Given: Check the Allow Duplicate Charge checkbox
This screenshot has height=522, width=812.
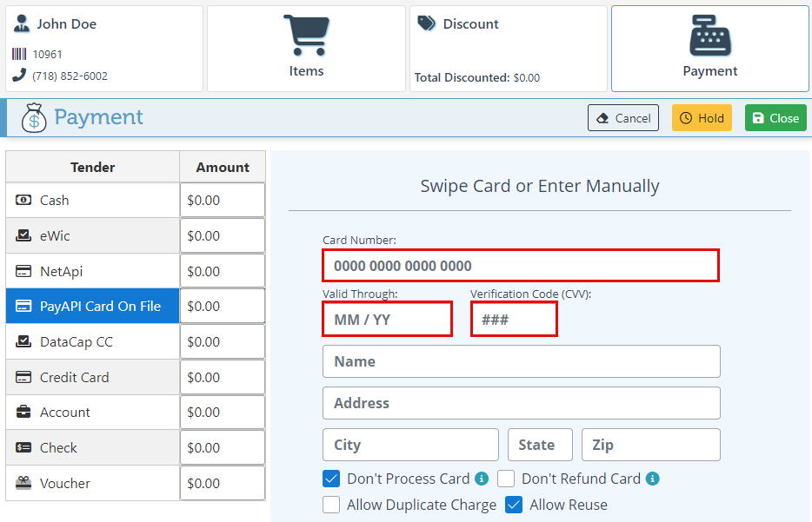Looking at the screenshot, I should [331, 505].
